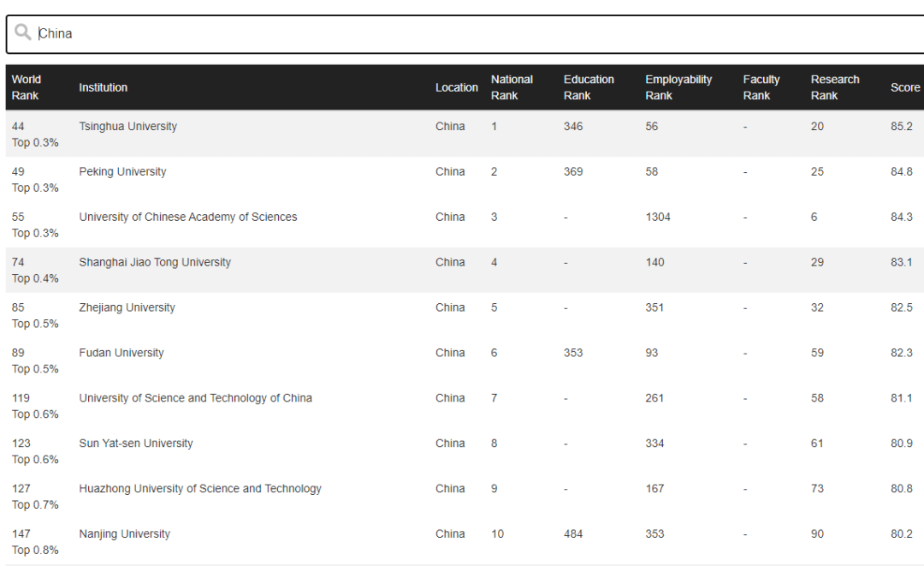Click Peking University's score 84.8
Screen dimensions: 924x566
902,171
